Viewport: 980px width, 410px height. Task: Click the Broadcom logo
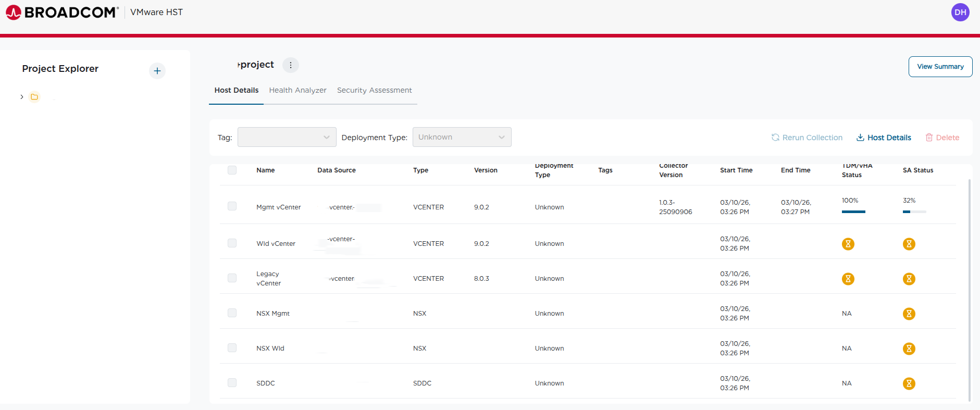(x=62, y=12)
